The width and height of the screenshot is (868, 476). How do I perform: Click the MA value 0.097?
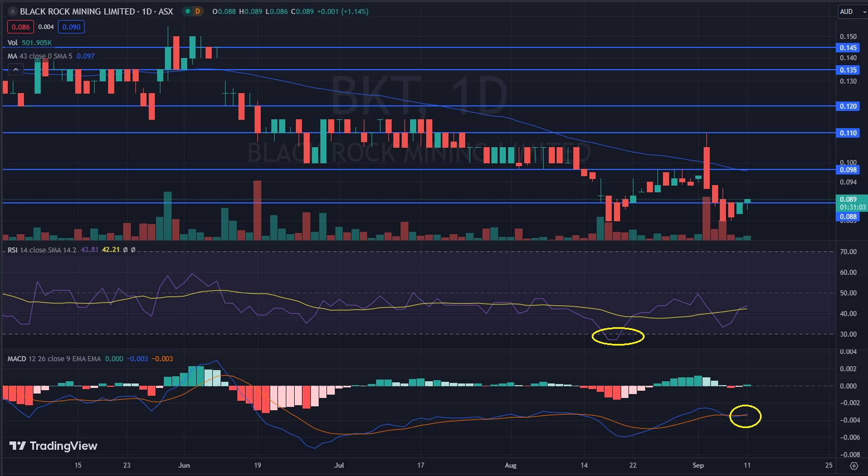pos(86,56)
